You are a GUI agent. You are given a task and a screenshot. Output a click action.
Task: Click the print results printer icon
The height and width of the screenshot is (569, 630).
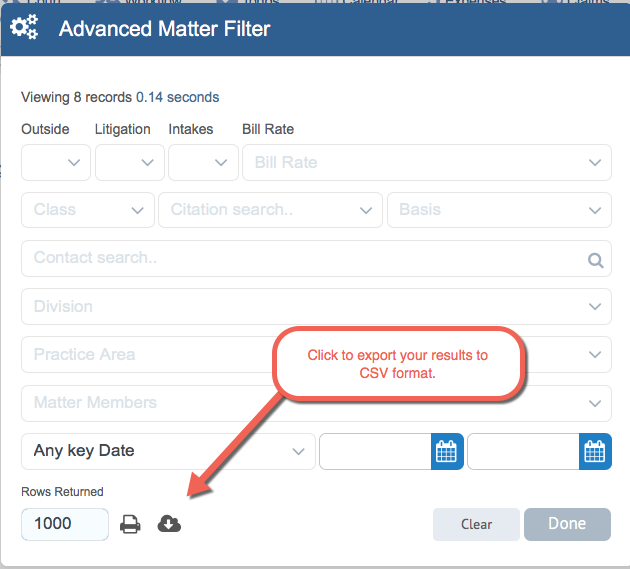pos(130,524)
